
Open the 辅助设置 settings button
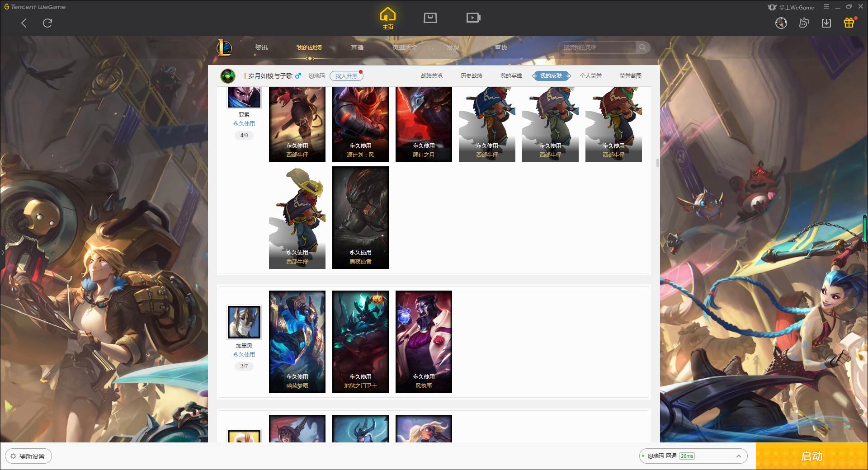click(28, 456)
